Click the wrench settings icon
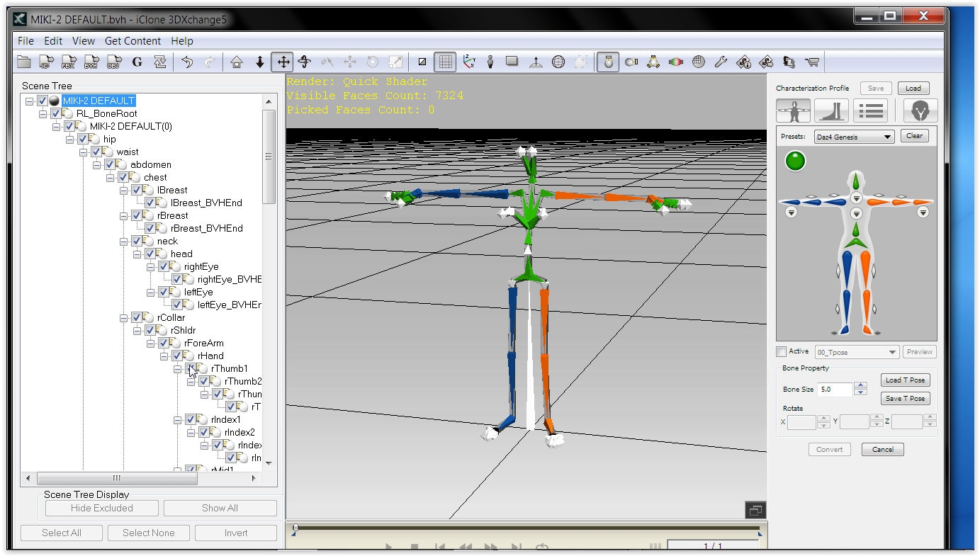980x556 pixels. [721, 62]
